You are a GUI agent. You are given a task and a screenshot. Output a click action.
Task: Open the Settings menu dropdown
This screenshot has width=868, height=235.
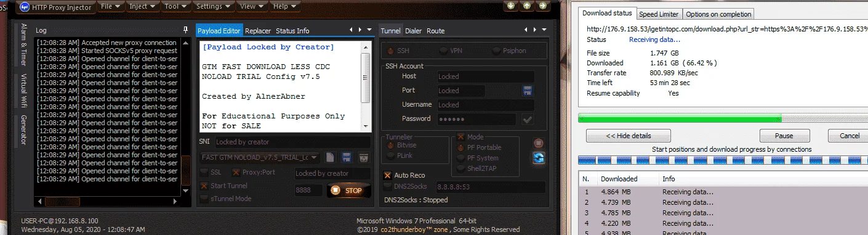214,6
